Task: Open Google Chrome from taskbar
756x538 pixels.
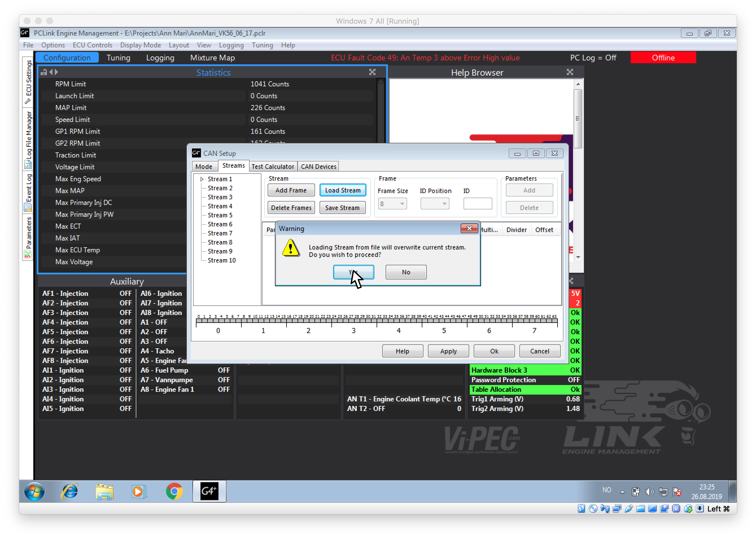Action: [x=174, y=491]
